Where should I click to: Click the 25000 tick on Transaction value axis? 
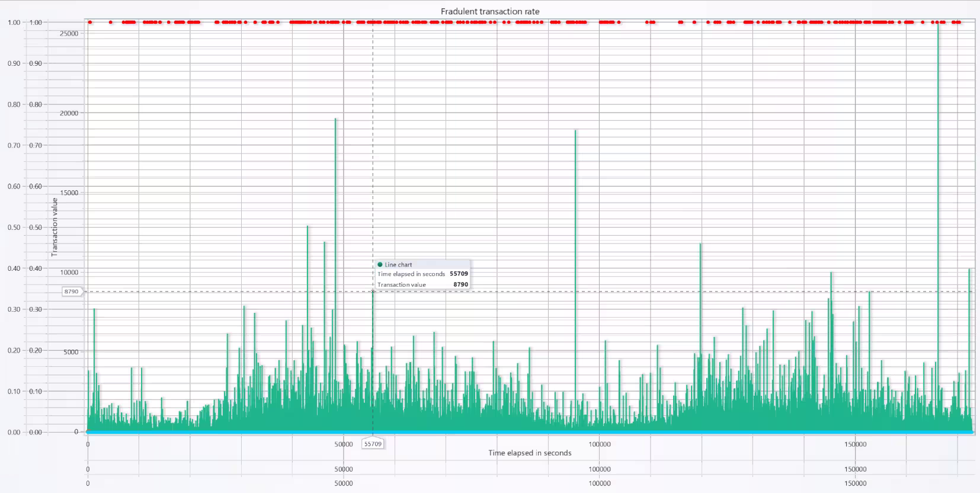click(x=69, y=34)
